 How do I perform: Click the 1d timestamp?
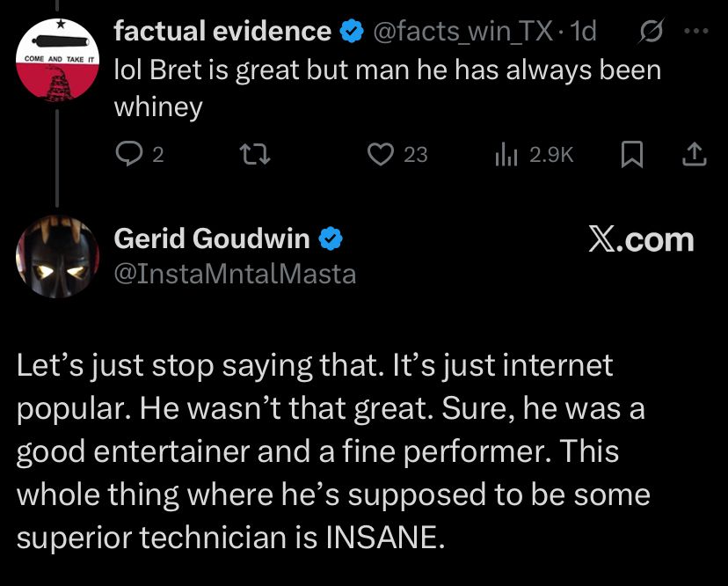(x=583, y=32)
